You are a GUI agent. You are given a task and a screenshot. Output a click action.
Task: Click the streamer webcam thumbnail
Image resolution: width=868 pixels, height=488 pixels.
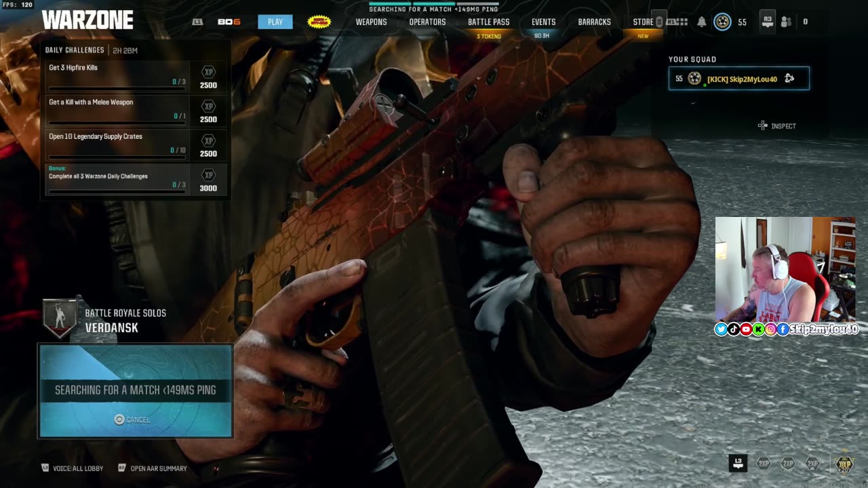785,269
